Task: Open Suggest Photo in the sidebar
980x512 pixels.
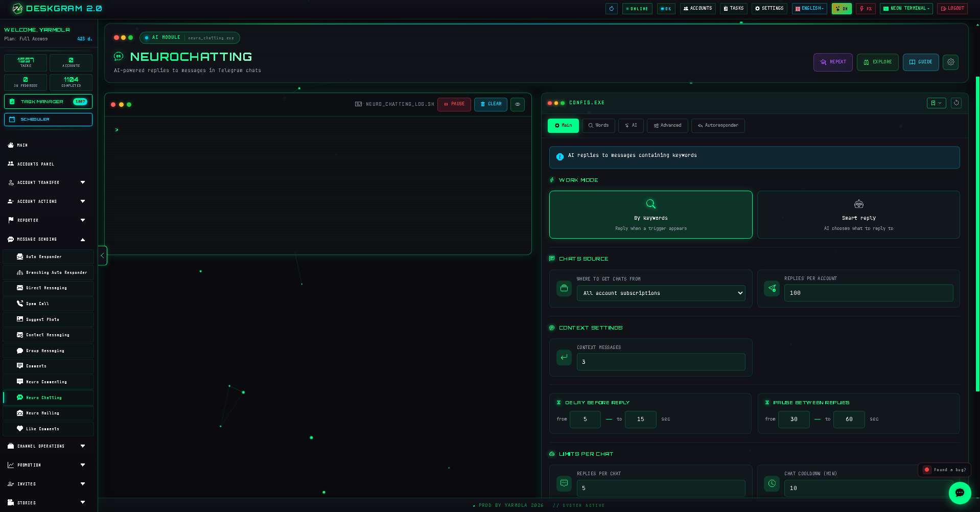Action: click(48, 319)
